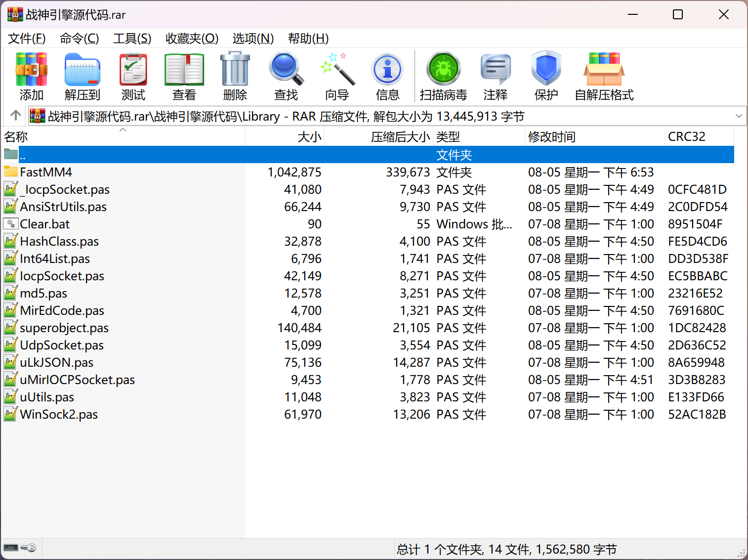The width and height of the screenshot is (748, 560).
Task: Open the Options (选项) menu
Action: 253,38
